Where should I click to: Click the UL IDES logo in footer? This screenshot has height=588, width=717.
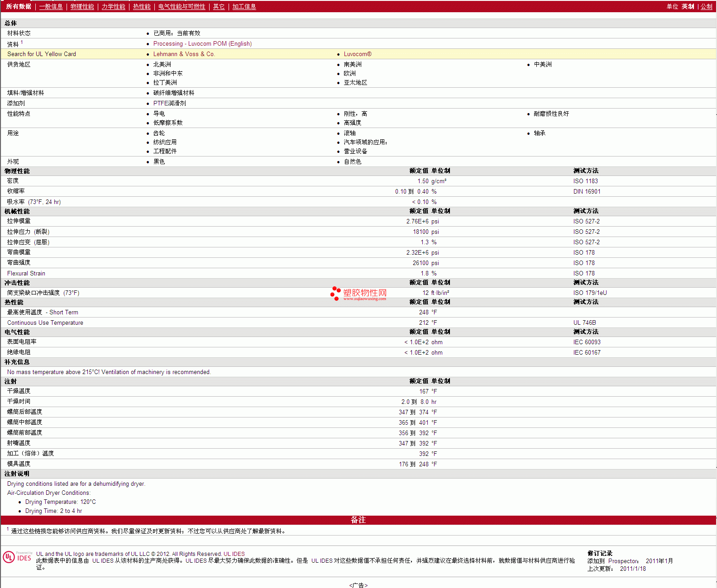[18, 557]
